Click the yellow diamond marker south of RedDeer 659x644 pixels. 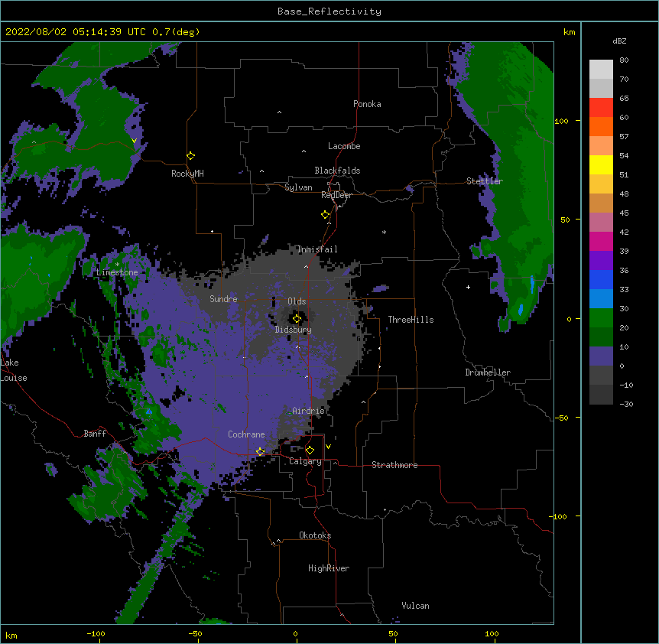point(326,215)
